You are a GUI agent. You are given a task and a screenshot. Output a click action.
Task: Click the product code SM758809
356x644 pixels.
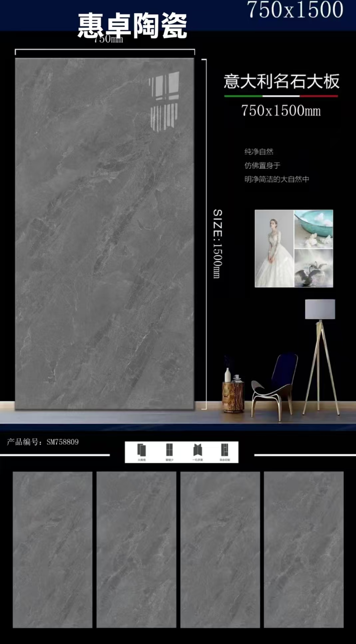[63, 442]
